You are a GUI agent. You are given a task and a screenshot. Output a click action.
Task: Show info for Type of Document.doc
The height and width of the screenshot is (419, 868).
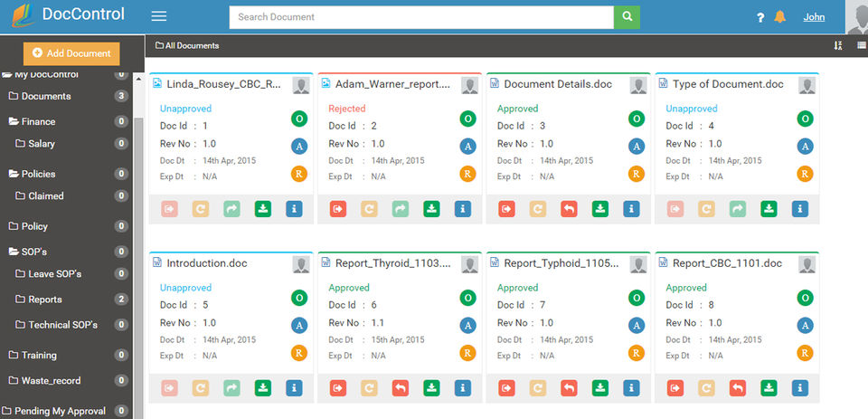(x=800, y=209)
